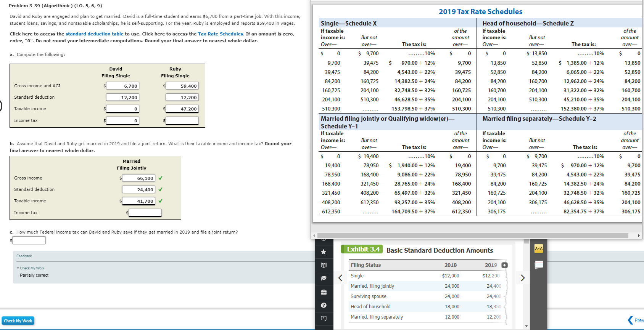Screen dimensions: 644x330
Task: Click joint Income tax empty field
Action: pyautogui.click(x=145, y=213)
